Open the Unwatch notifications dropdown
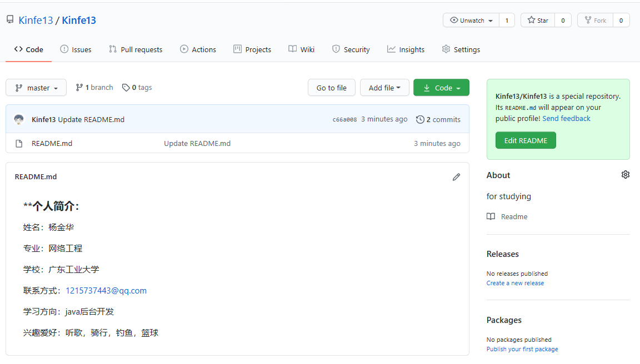Screen dimensions: 640x364 (471, 21)
